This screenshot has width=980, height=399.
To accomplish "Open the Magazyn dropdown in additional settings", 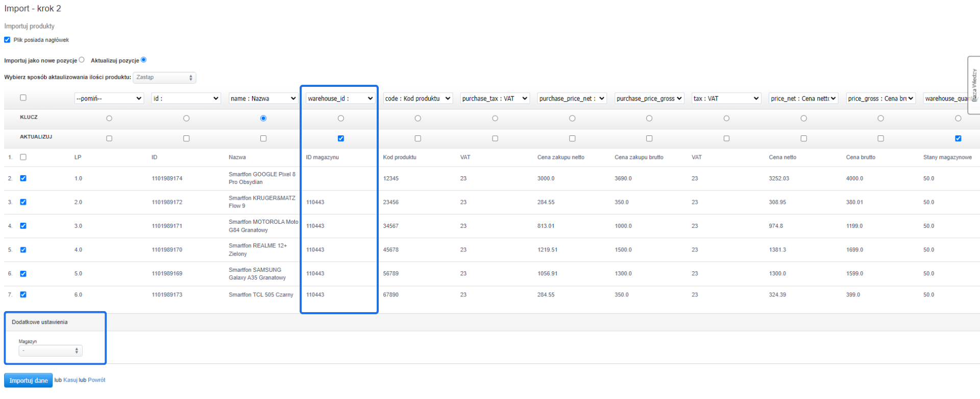I will click(50, 351).
